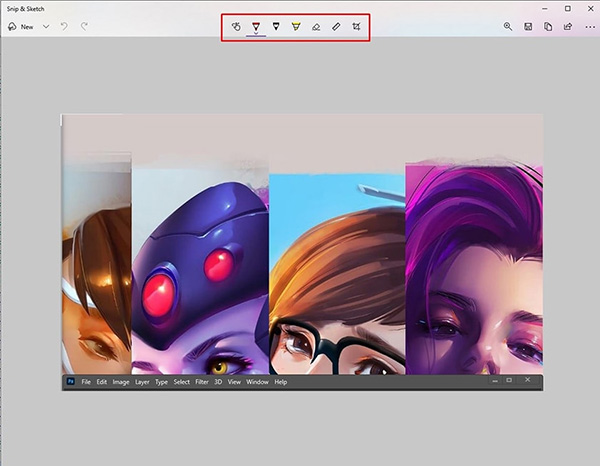Image resolution: width=600 pixels, height=466 pixels.
Task: Start a New snip
Action: [21, 27]
